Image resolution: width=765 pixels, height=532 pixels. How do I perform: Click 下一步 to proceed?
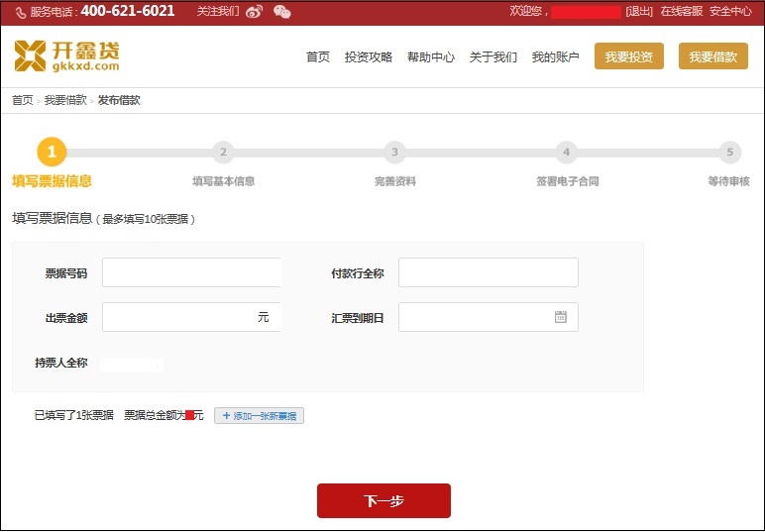(x=383, y=501)
